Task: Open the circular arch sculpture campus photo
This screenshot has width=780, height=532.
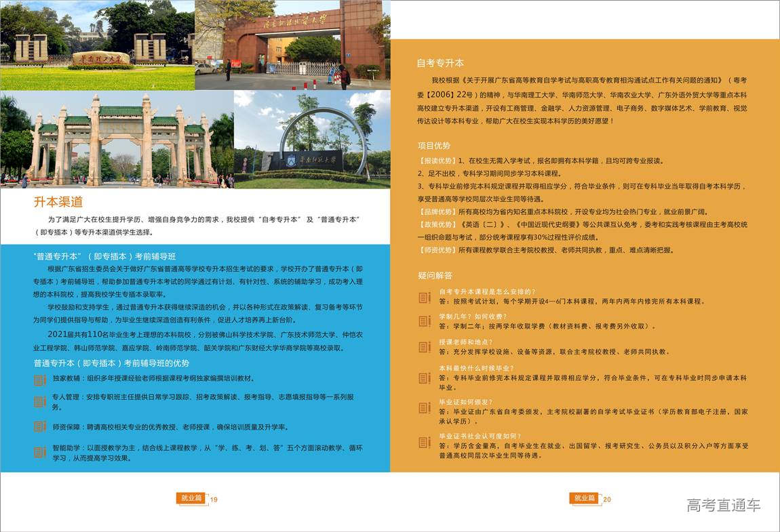Action: pos(312,139)
